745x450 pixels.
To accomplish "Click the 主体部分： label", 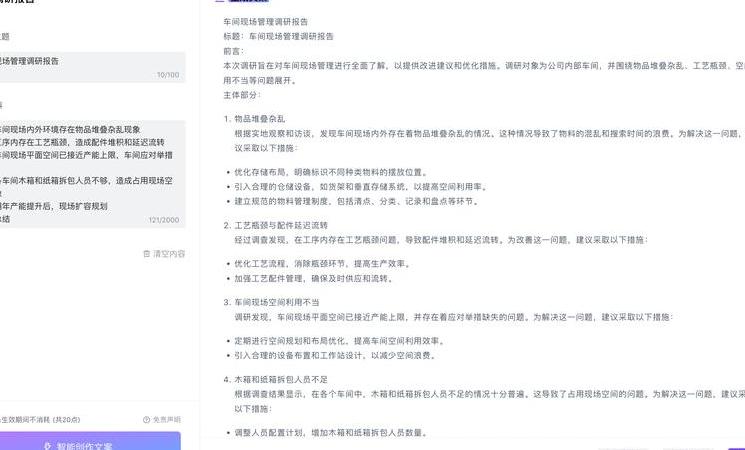I will click(242, 95).
